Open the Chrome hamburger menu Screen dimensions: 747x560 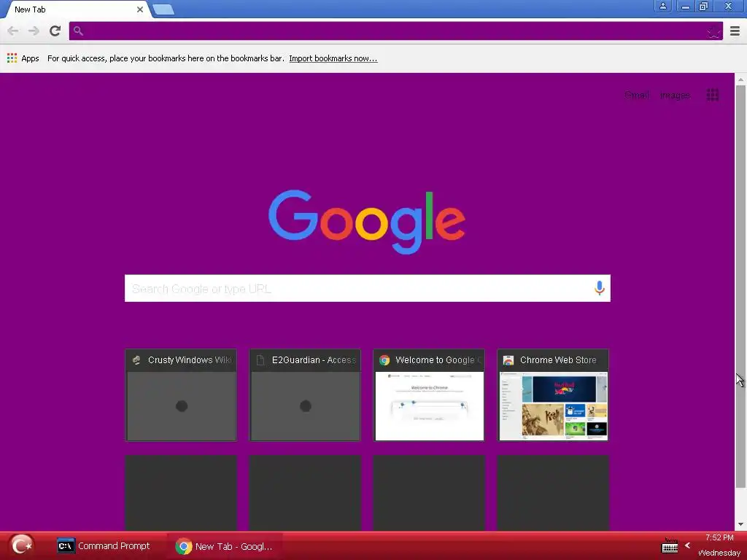pos(735,31)
